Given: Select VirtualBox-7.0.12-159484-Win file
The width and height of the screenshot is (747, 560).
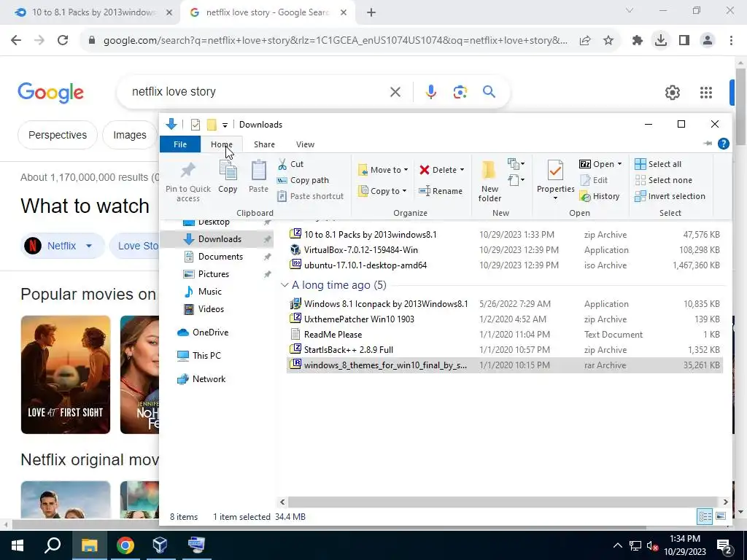Looking at the screenshot, I should 505,250.
